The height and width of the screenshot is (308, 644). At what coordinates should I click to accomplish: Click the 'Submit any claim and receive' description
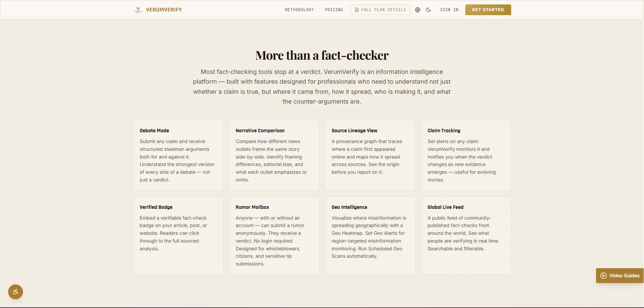tap(177, 161)
